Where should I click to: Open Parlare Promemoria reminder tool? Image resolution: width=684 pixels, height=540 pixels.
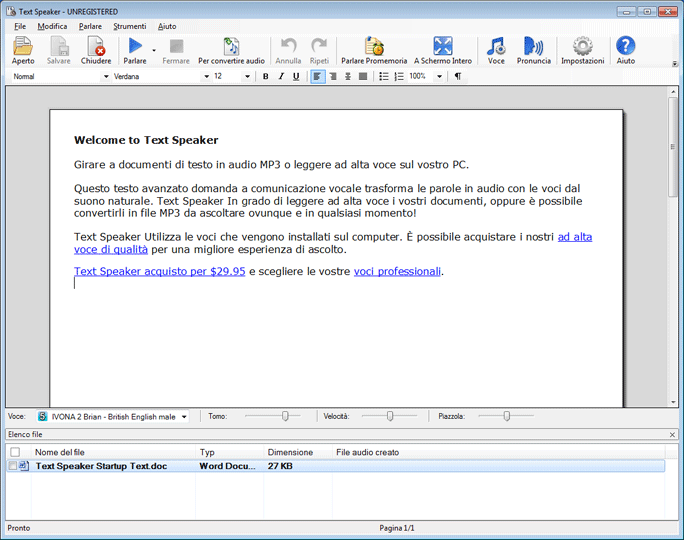click(374, 47)
